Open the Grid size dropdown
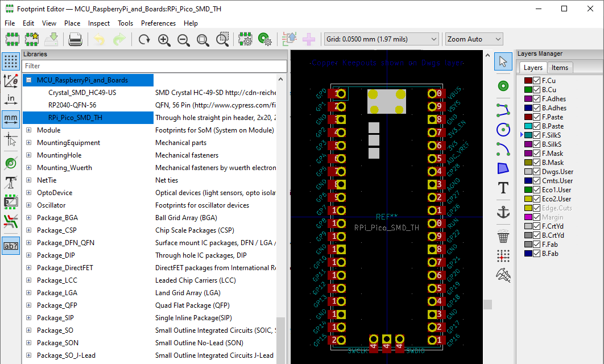 click(x=434, y=39)
